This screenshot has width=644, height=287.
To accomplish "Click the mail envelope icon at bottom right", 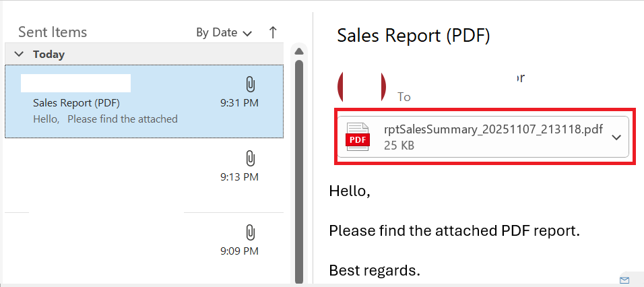I will pyautogui.click(x=624, y=280).
